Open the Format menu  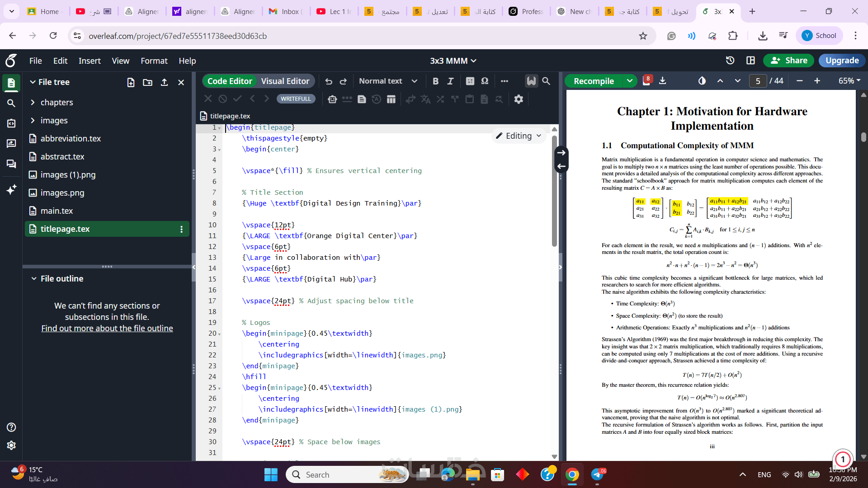tap(154, 61)
